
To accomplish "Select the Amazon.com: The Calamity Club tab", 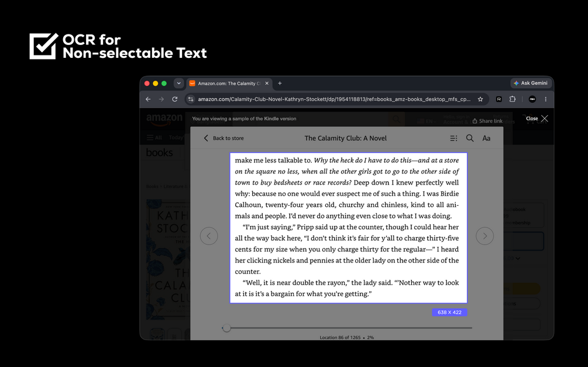I will pyautogui.click(x=229, y=83).
